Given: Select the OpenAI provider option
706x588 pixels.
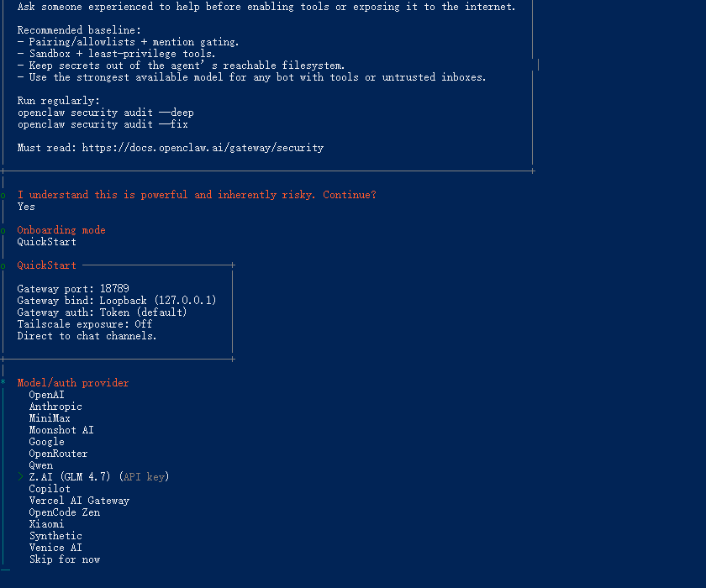Looking at the screenshot, I should (x=46, y=395).
